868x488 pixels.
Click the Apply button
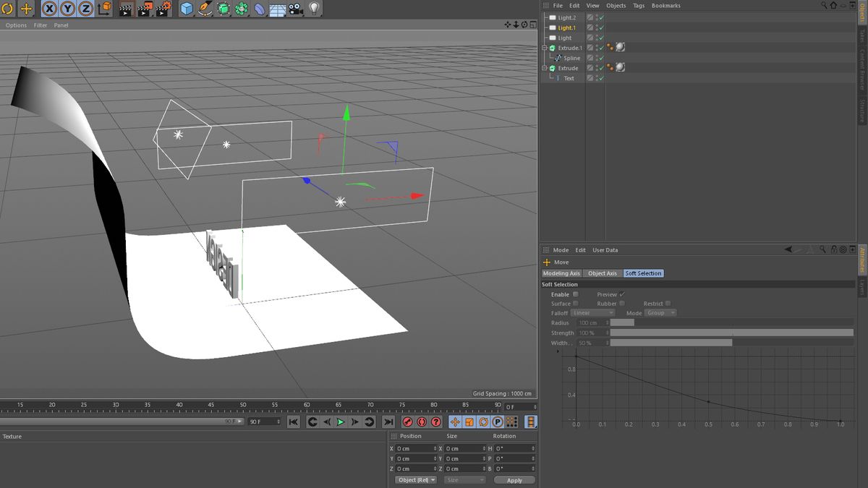[514, 480]
